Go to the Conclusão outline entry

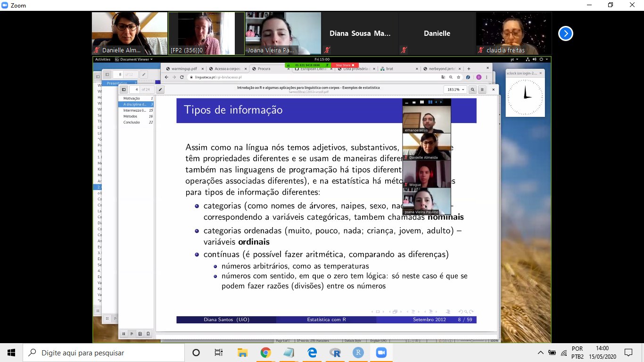pyautogui.click(x=132, y=122)
